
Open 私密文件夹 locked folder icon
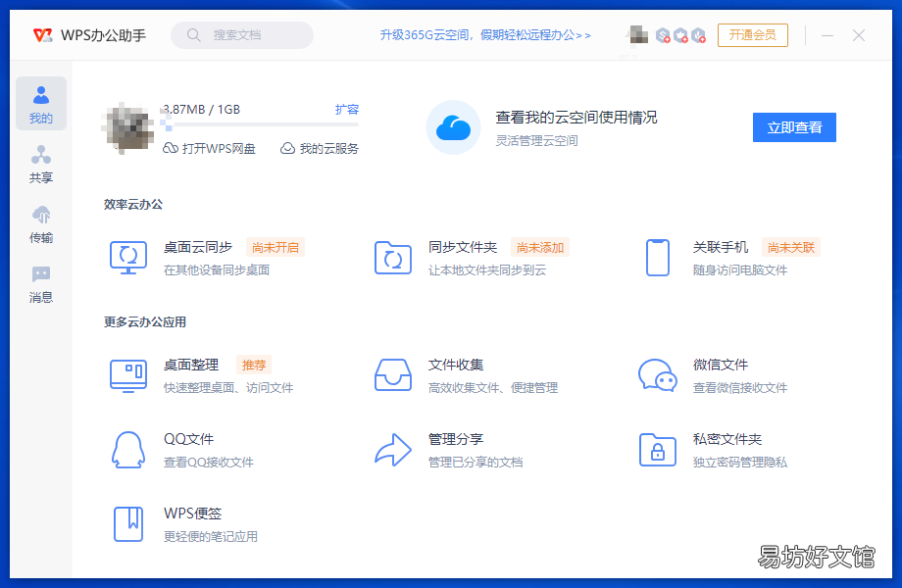point(658,450)
